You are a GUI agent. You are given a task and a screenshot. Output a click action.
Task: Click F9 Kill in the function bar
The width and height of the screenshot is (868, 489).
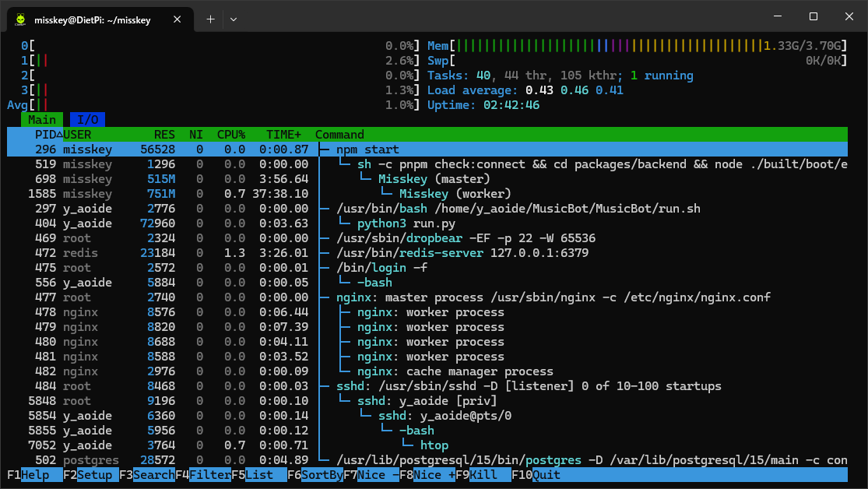pyautogui.click(x=483, y=475)
